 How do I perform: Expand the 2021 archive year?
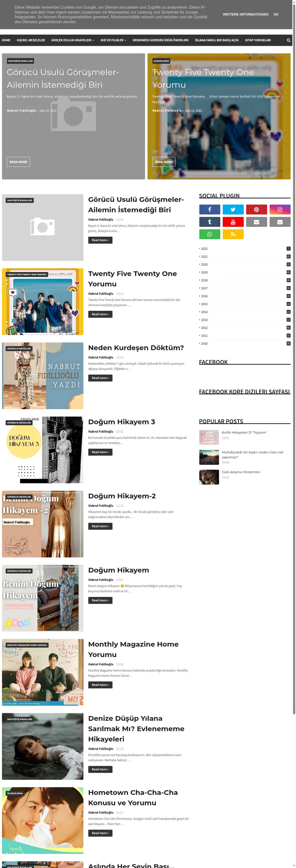[204, 257]
